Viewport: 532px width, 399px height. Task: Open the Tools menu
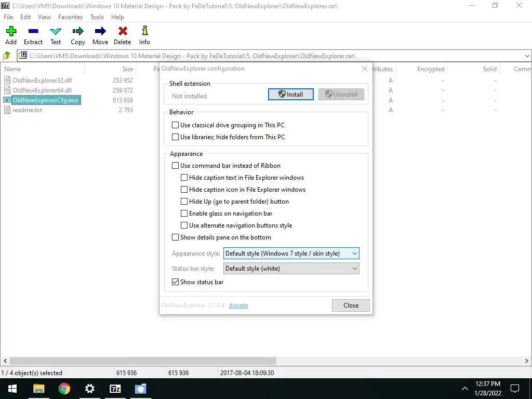(x=97, y=17)
